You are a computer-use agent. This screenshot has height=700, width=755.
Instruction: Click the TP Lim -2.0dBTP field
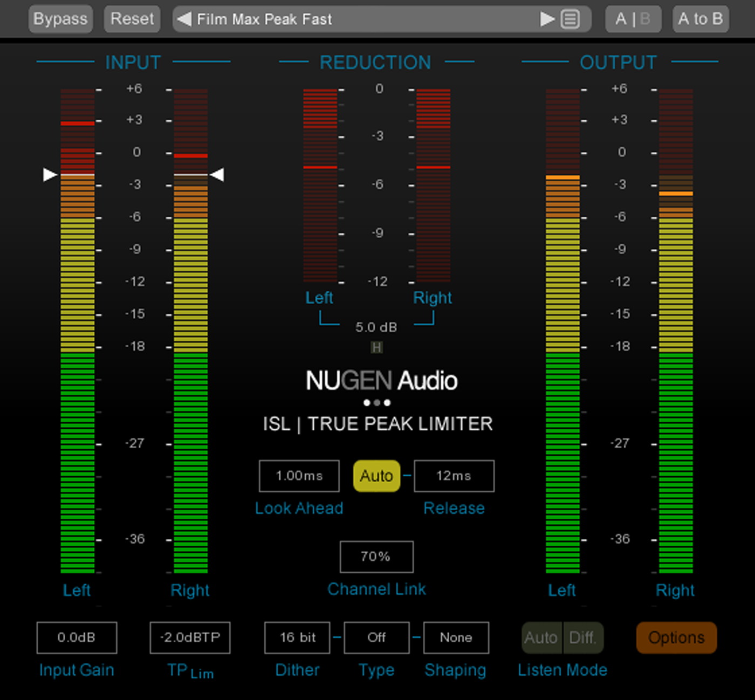click(x=190, y=637)
